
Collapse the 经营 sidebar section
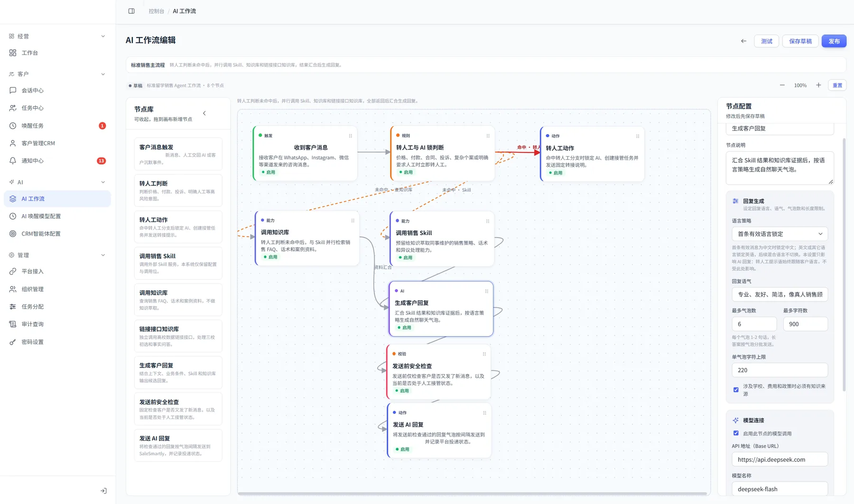click(x=103, y=36)
